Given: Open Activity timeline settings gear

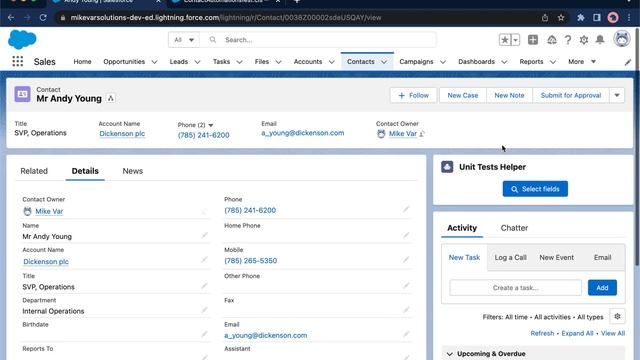Looking at the screenshot, I should (617, 316).
